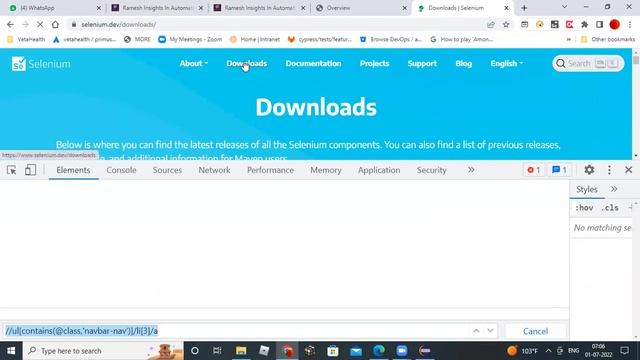640x360 pixels.
Task: Jump to previous search result arrow
Action: coord(476,331)
